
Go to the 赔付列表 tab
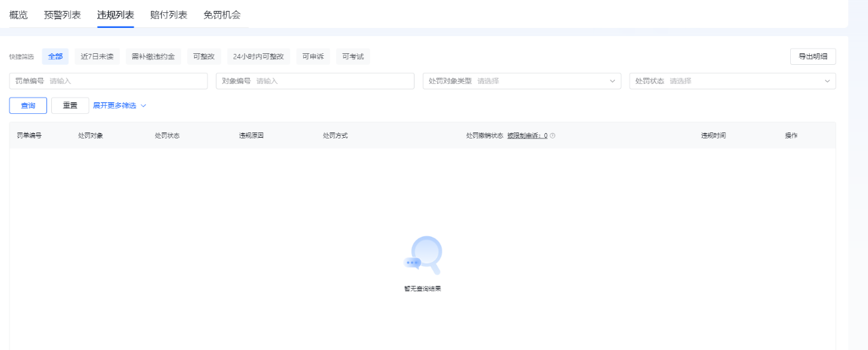coord(169,14)
